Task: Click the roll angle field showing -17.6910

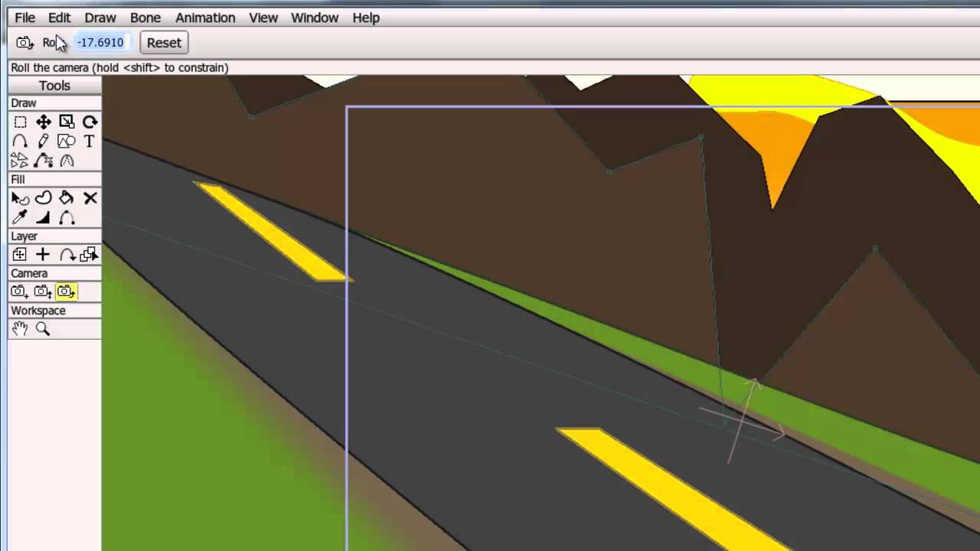Action: coord(103,43)
